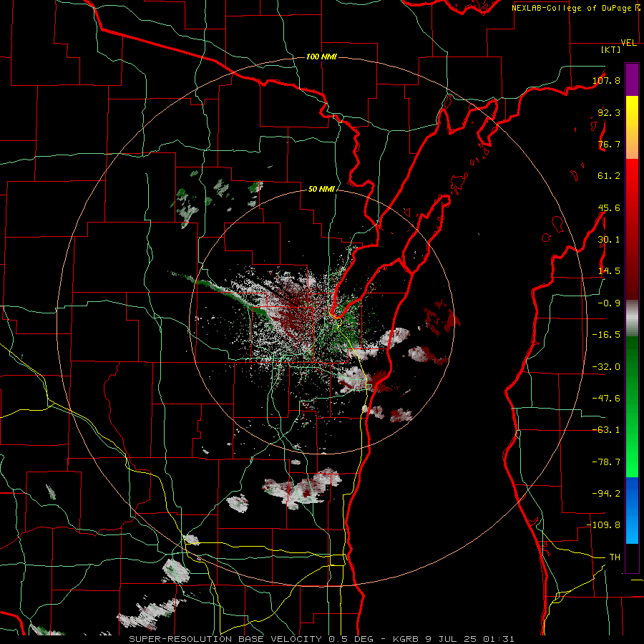Click the [KT] units label

click(x=611, y=49)
